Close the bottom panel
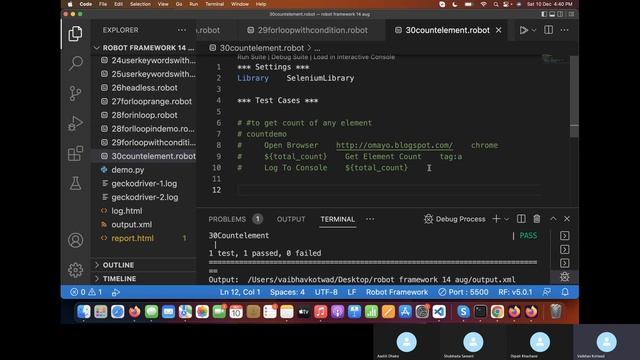640x360 pixels. [x=567, y=219]
